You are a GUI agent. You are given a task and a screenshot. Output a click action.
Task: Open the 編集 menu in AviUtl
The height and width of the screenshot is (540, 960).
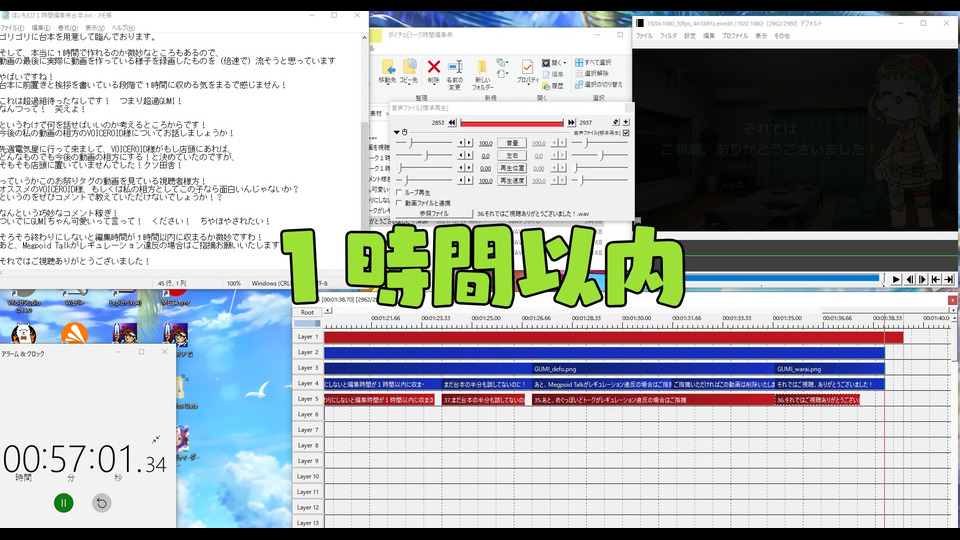(708, 36)
